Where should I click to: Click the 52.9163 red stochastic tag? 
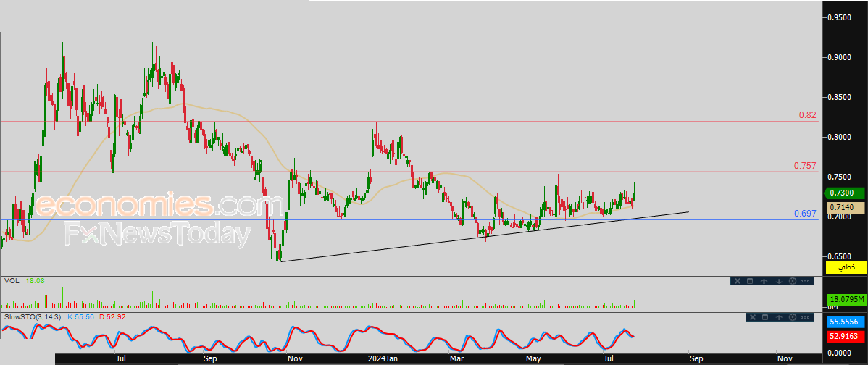(x=846, y=335)
